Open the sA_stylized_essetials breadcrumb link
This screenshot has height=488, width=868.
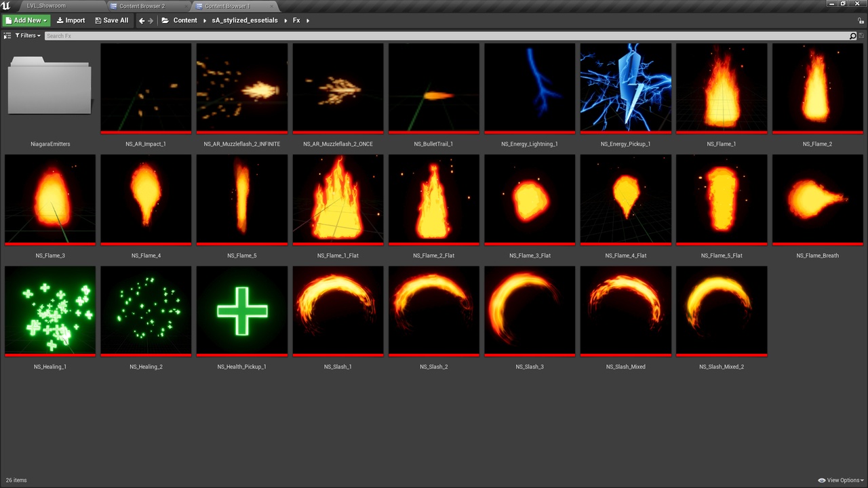(244, 20)
